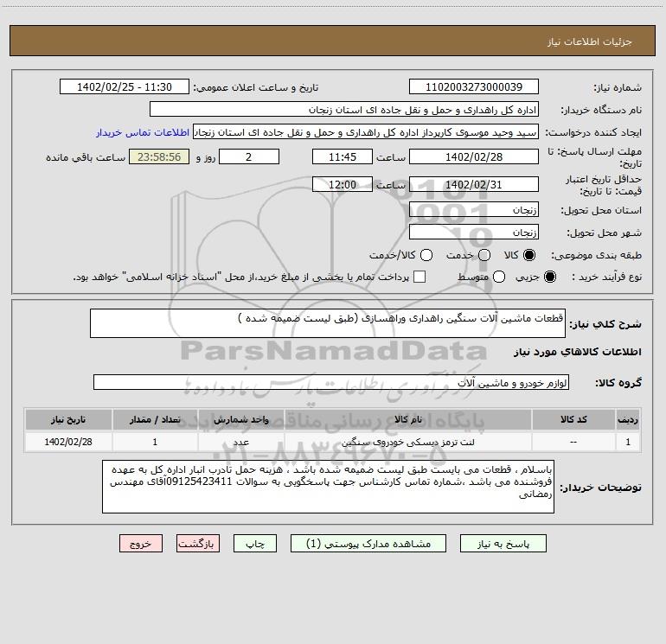Click the buyer notes text area
The image size is (666, 644).
(328, 487)
